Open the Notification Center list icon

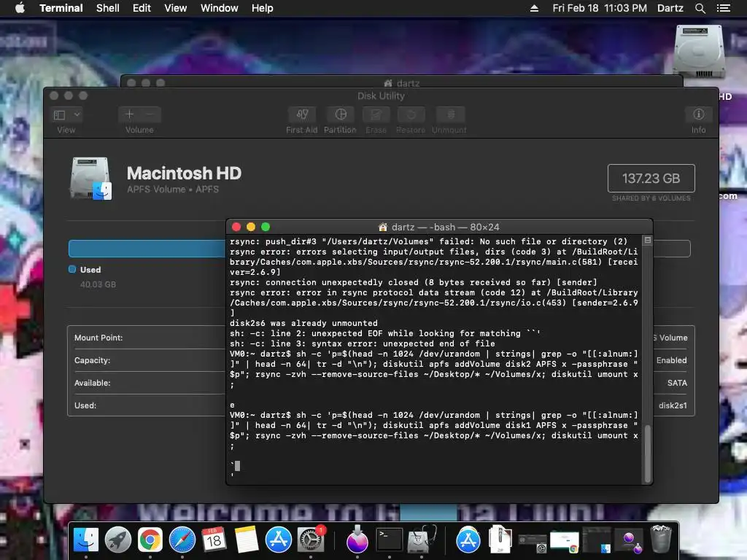click(x=723, y=8)
